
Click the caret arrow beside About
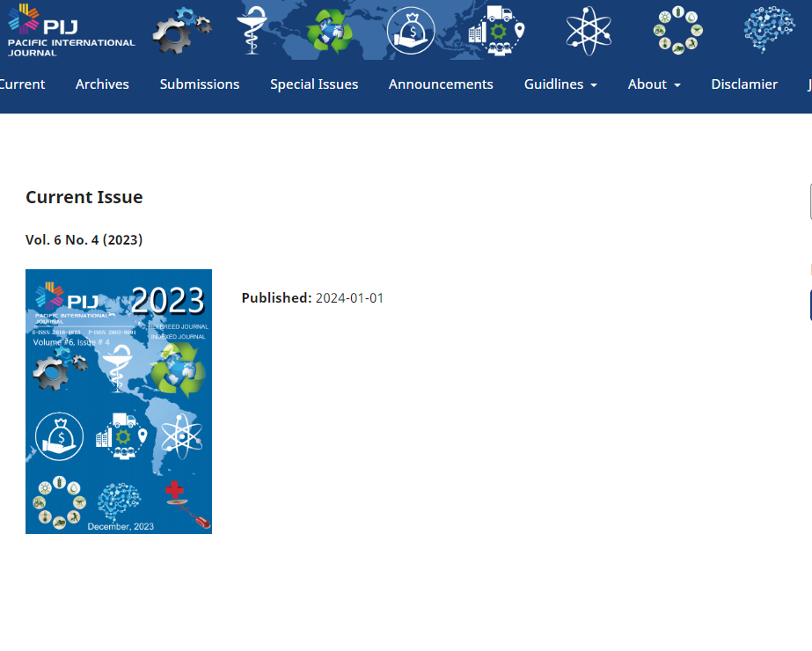pyautogui.click(x=677, y=85)
